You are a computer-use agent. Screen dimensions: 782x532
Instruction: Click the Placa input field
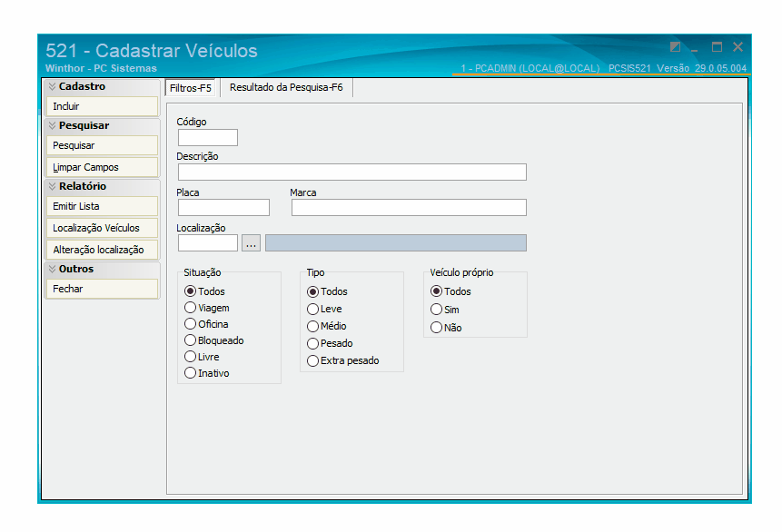click(223, 207)
